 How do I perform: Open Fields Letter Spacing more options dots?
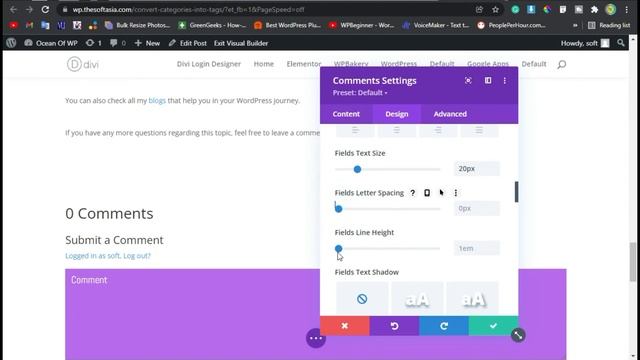[456, 193]
